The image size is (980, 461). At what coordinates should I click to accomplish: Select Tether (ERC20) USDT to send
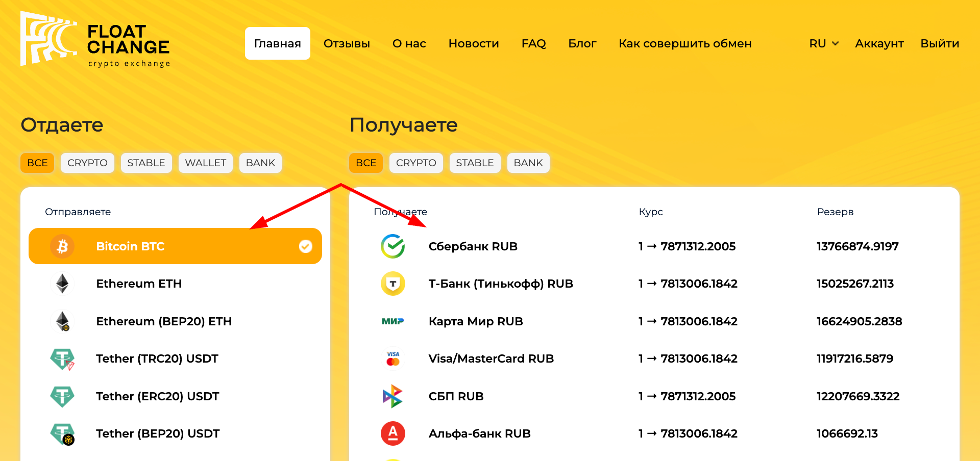175,396
